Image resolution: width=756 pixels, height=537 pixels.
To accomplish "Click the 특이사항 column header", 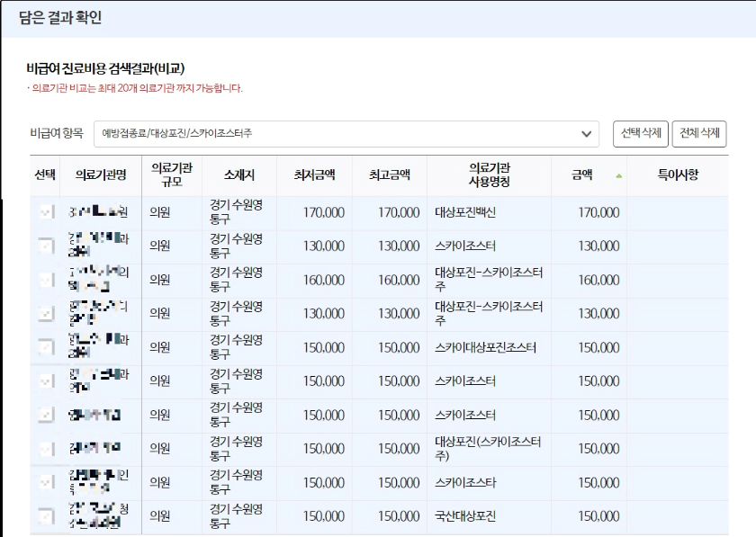I will coord(678,175).
